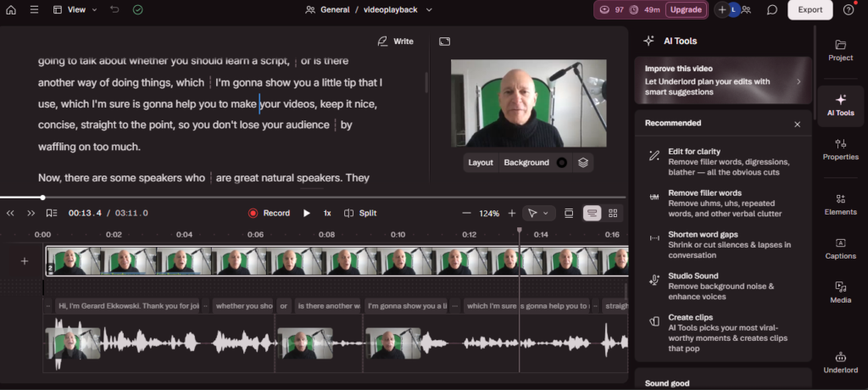Open the user avatar L

(733, 9)
